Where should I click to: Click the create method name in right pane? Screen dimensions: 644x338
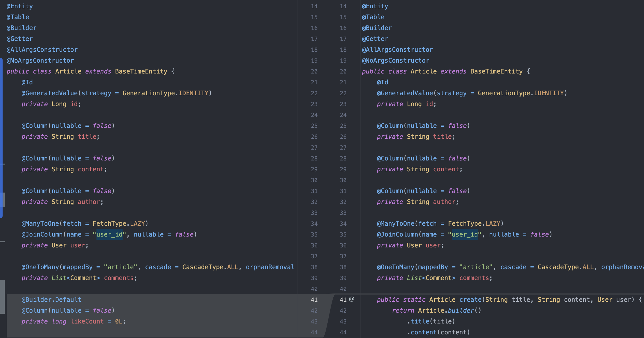pyautogui.click(x=470, y=300)
